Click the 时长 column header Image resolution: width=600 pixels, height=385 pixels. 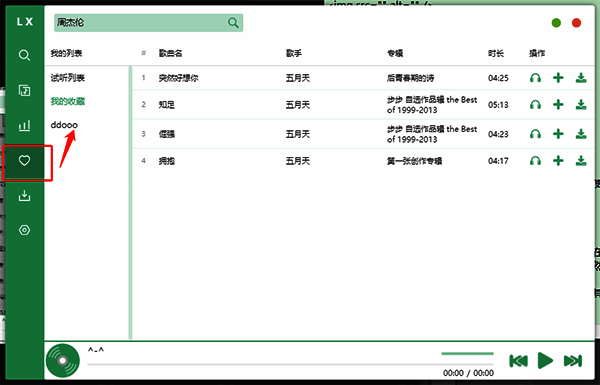point(496,53)
